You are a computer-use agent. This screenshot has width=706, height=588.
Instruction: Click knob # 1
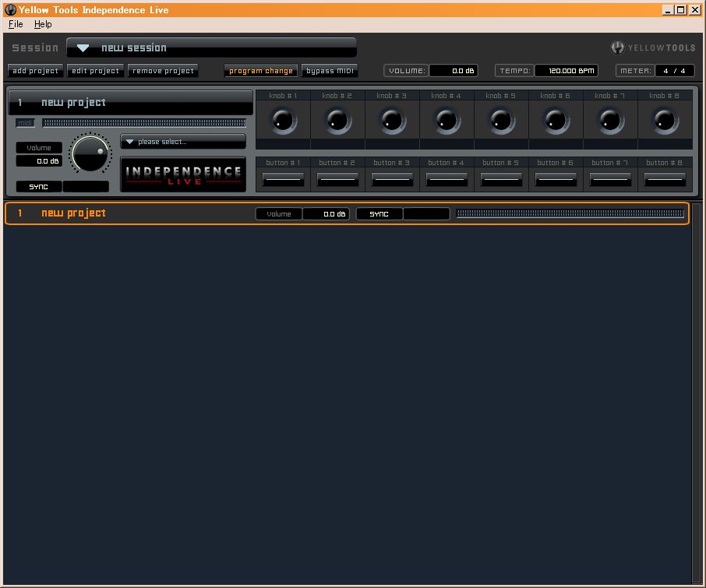[x=283, y=121]
